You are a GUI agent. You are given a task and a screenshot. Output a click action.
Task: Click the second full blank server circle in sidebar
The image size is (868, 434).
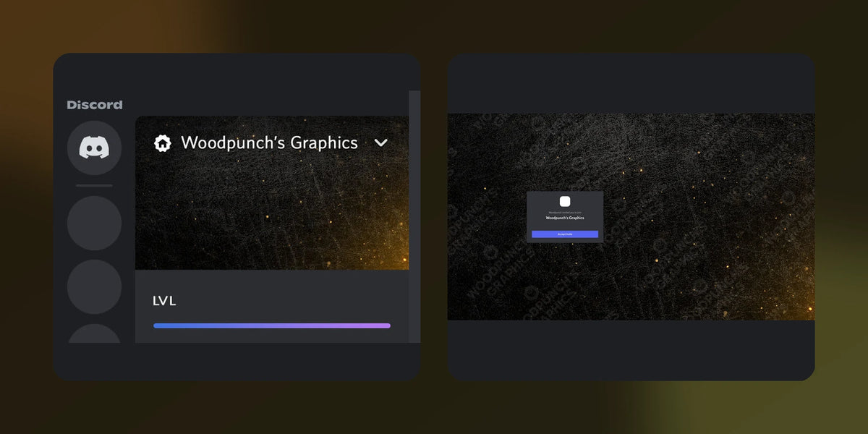[x=94, y=287]
